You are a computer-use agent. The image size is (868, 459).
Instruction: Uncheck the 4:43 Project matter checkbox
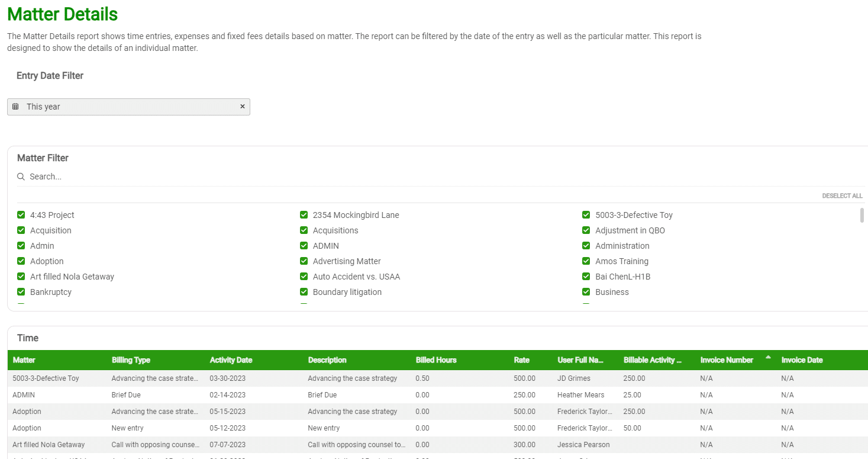click(21, 215)
